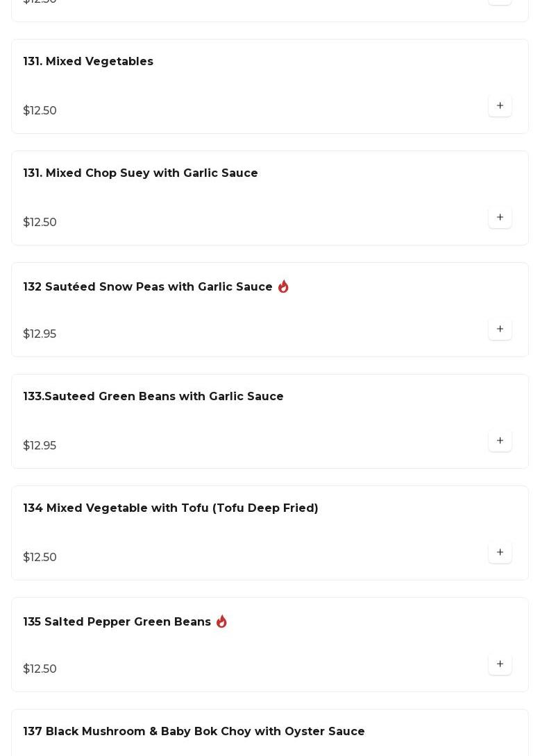
Task: View 134 Mixed Vegetable with Tofu details
Action: pos(171,508)
